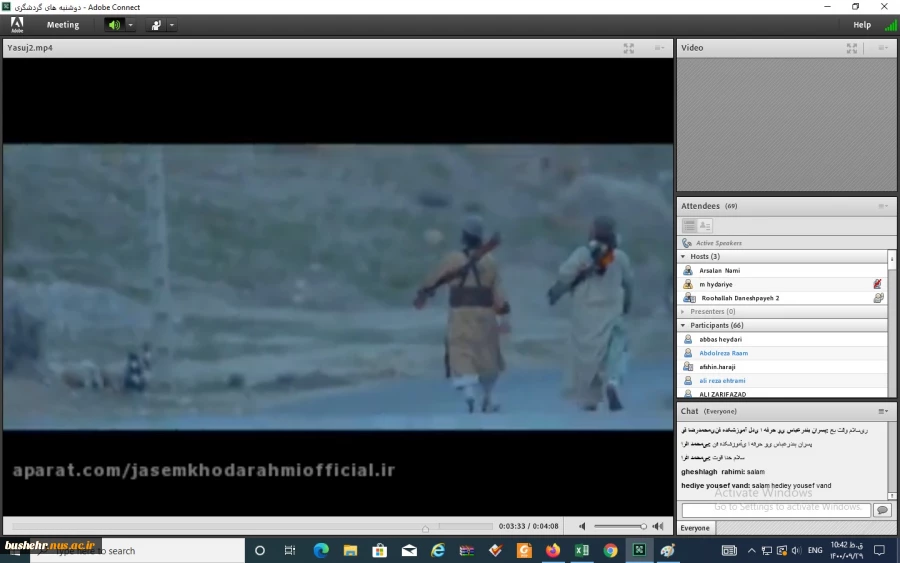The width and height of the screenshot is (900, 563).
Task: Open the Mail app from taskbar
Action: (409, 551)
